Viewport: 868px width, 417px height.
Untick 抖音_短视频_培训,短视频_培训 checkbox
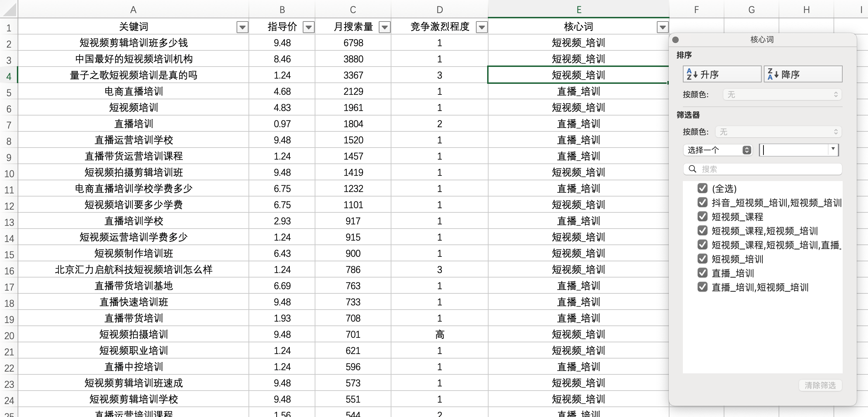[702, 203]
